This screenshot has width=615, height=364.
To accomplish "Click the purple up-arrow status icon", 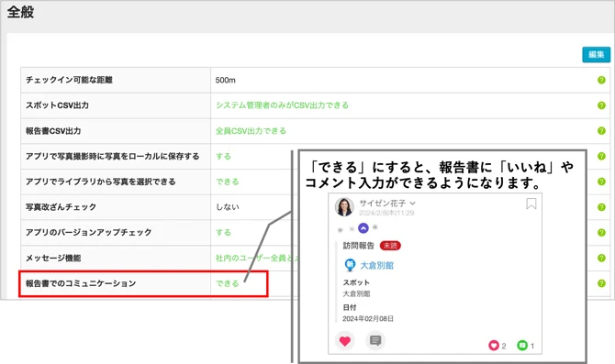I will 363,228.
